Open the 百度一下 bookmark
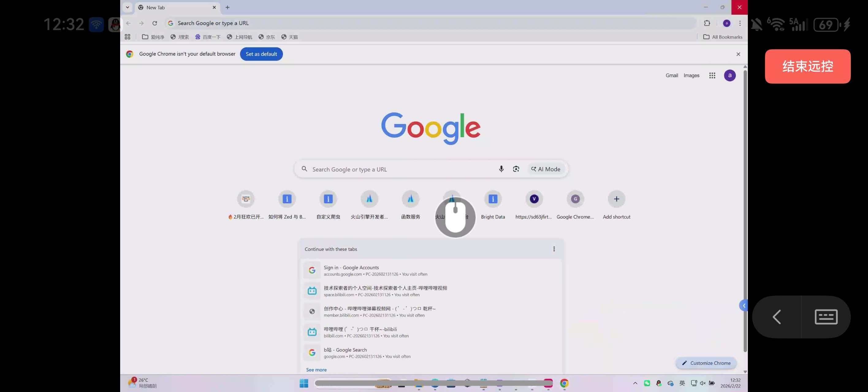868x392 pixels. pos(208,37)
